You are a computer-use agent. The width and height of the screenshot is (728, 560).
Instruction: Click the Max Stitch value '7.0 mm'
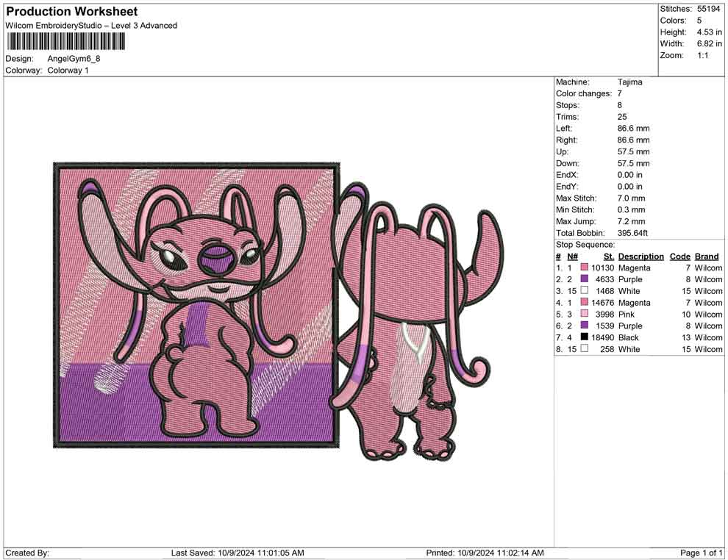[x=631, y=198]
